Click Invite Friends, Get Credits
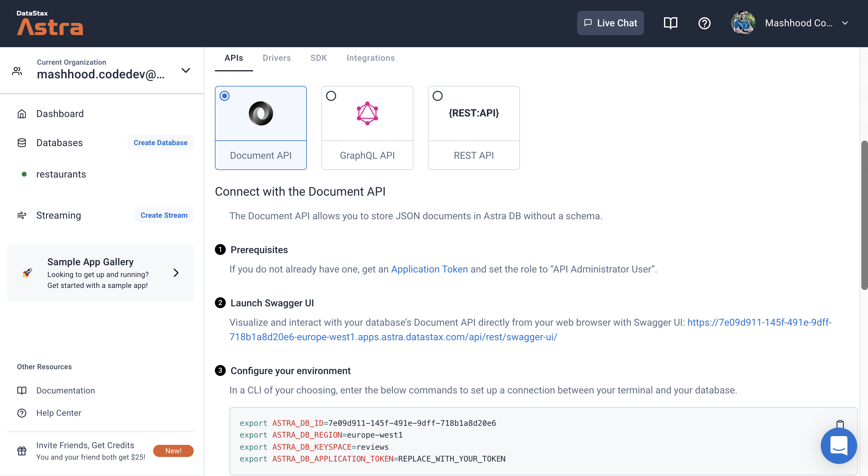 click(85, 445)
